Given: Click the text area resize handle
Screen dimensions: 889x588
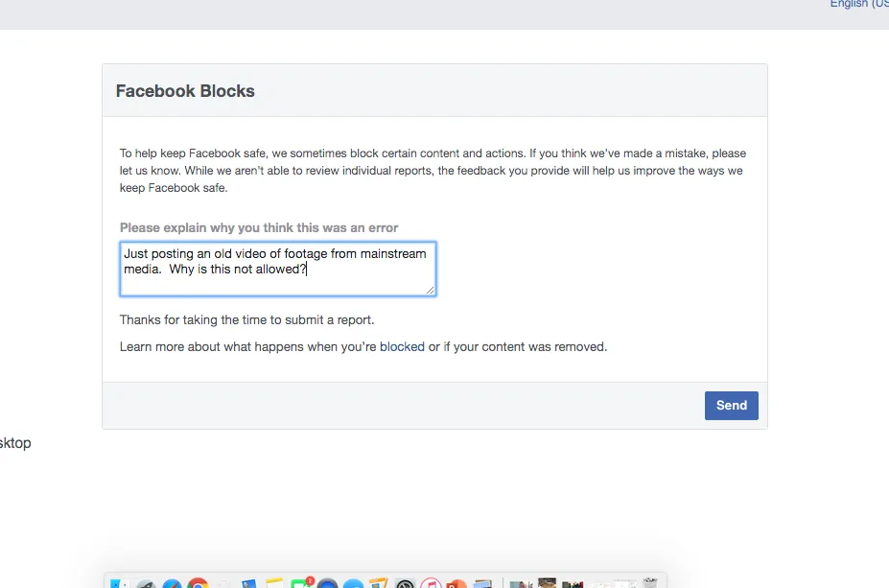Looking at the screenshot, I should pos(430,291).
